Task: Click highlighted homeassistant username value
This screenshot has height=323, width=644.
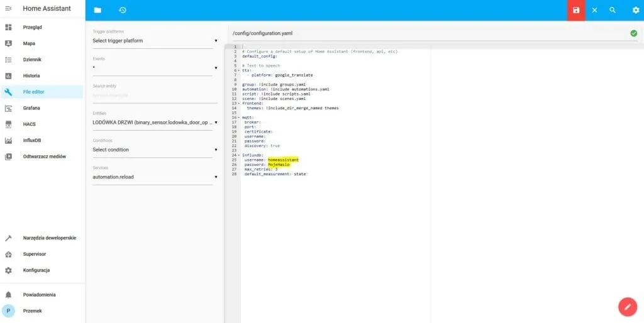Action: point(283,160)
